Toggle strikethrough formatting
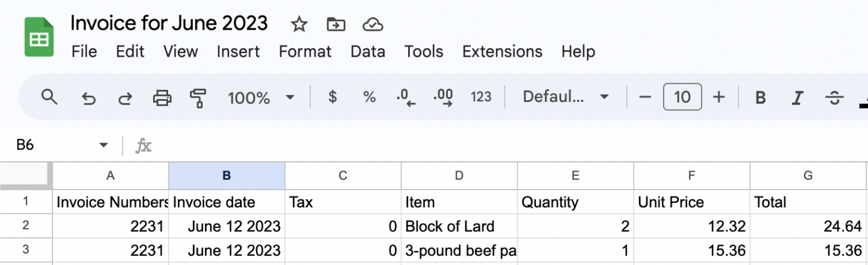The height and width of the screenshot is (265, 868). pos(834,97)
